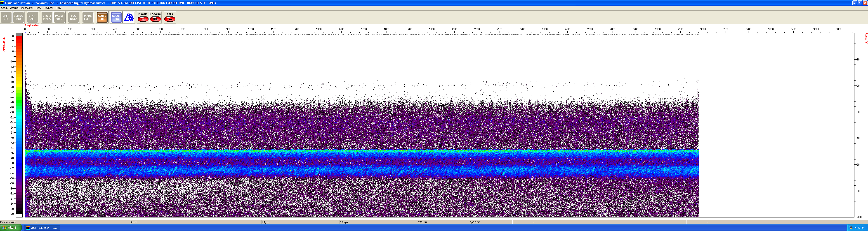Minimize the Visual Acquisition window

854,3
